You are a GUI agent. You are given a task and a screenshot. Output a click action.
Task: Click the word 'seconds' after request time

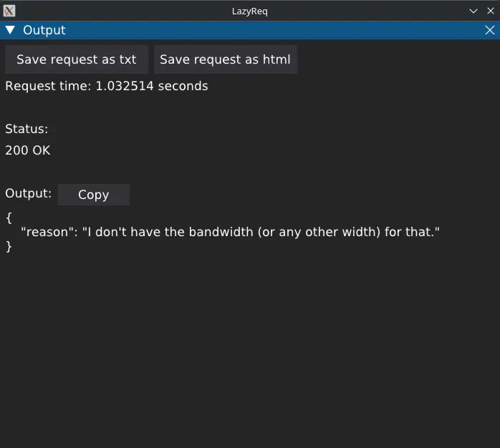tap(183, 86)
